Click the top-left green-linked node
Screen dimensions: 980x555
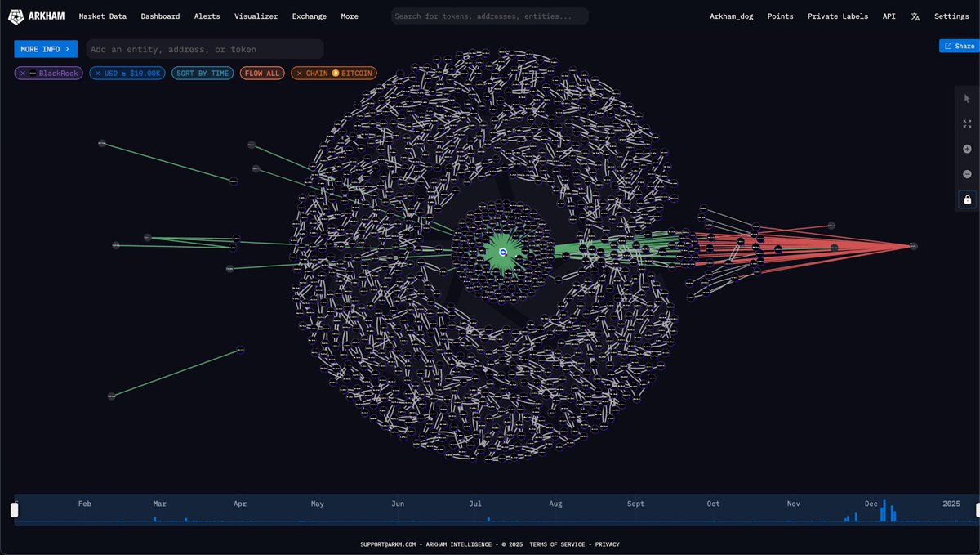click(102, 143)
